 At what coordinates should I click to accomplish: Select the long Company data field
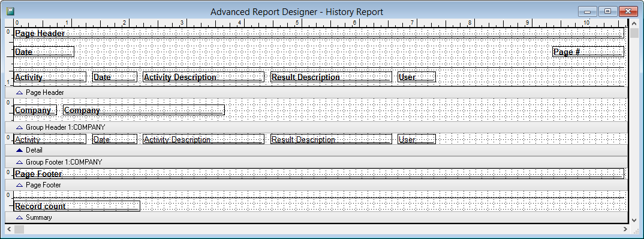pyautogui.click(x=144, y=110)
